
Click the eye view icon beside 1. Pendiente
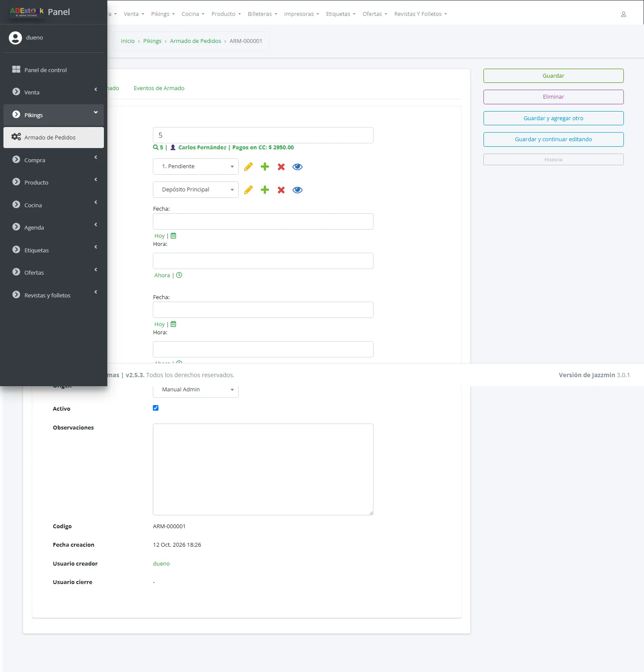[x=298, y=166]
